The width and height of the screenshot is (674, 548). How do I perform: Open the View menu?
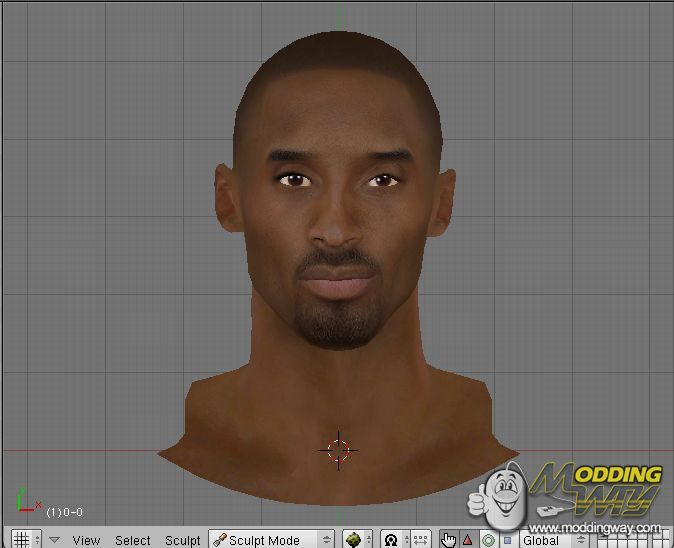86,540
